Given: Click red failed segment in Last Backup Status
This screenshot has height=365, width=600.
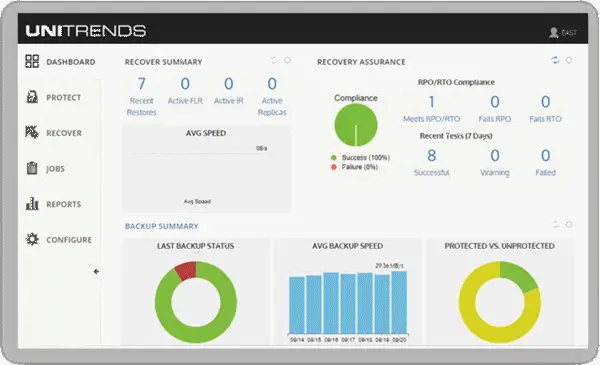Looking at the screenshot, I should 186,270.
